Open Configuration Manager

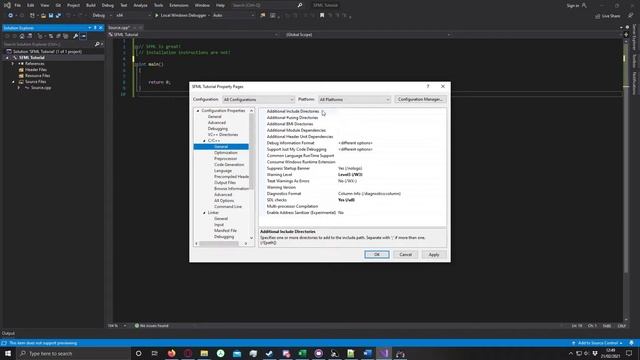click(x=420, y=100)
